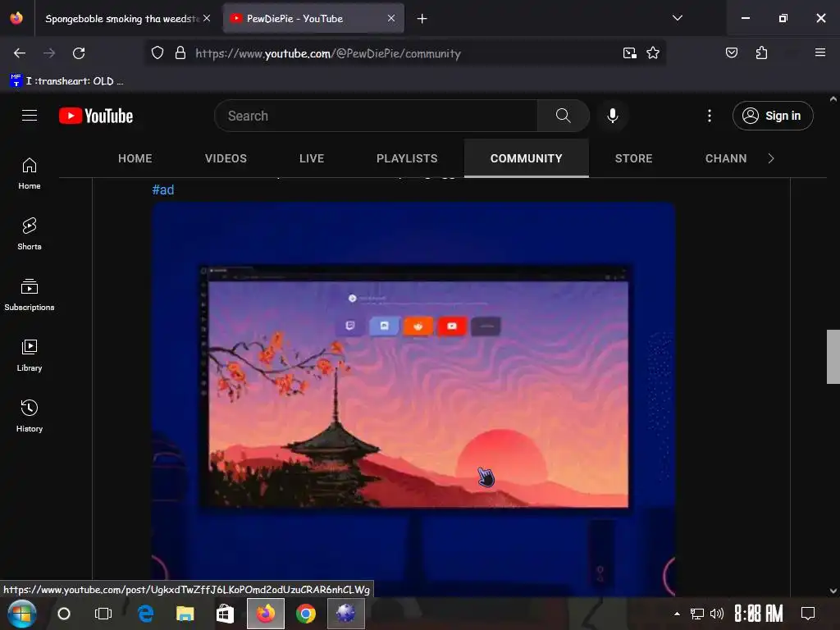This screenshot has height=630, width=840.
Task: Open the #ad hashtag link
Action: click(163, 189)
